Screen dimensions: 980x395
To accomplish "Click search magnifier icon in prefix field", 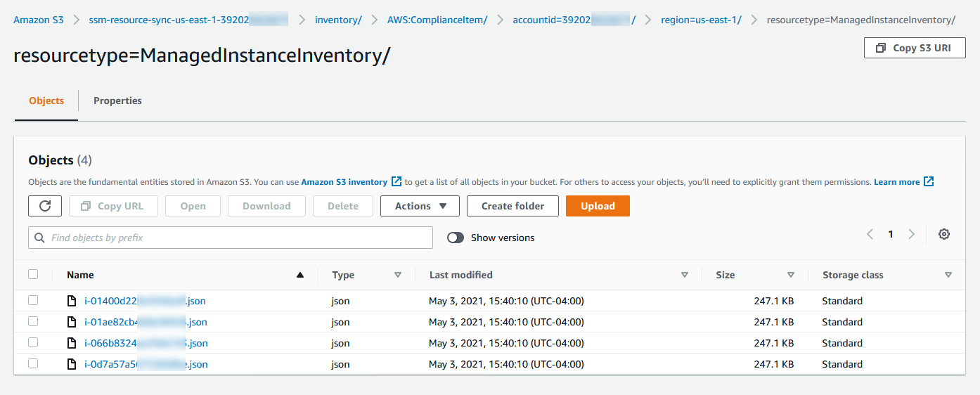I will [x=39, y=238].
